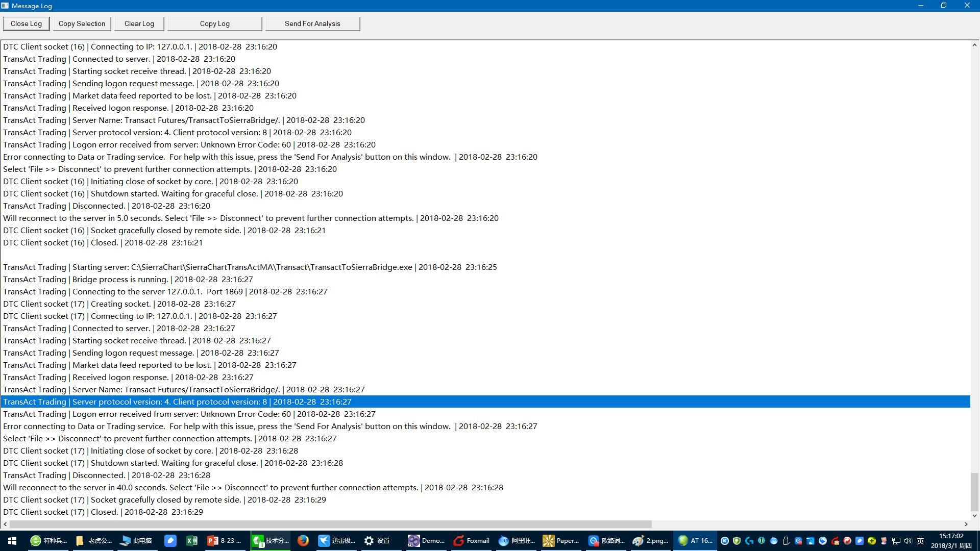The width and height of the screenshot is (980, 551).
Task: Open the 设置 settings gear taskbar item
Action: (x=377, y=541)
